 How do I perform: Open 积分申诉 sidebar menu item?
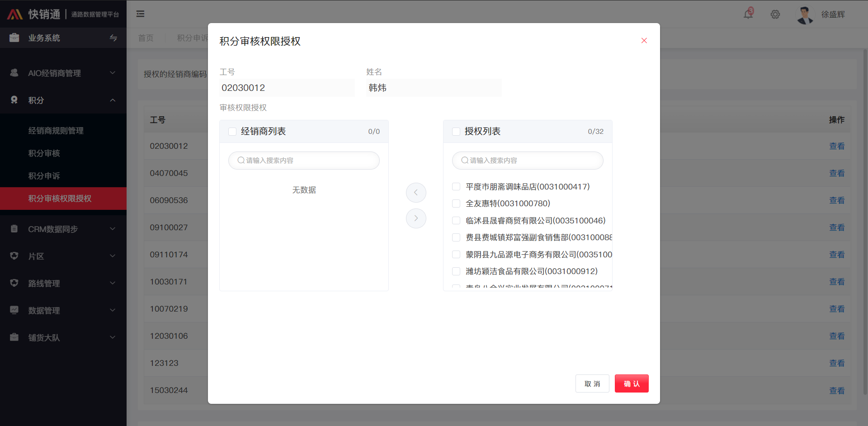[x=63, y=176]
